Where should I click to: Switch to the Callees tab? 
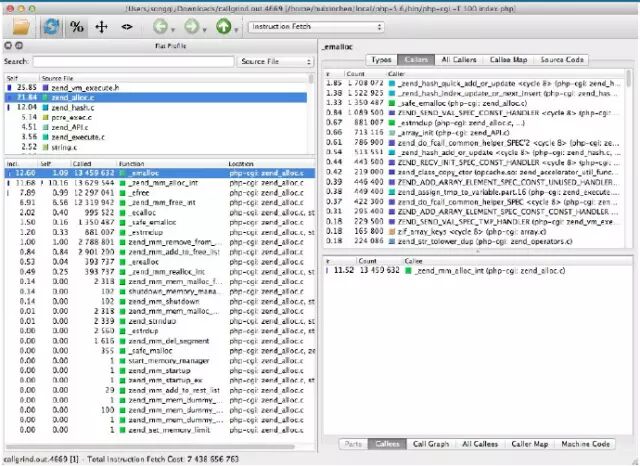click(387, 444)
